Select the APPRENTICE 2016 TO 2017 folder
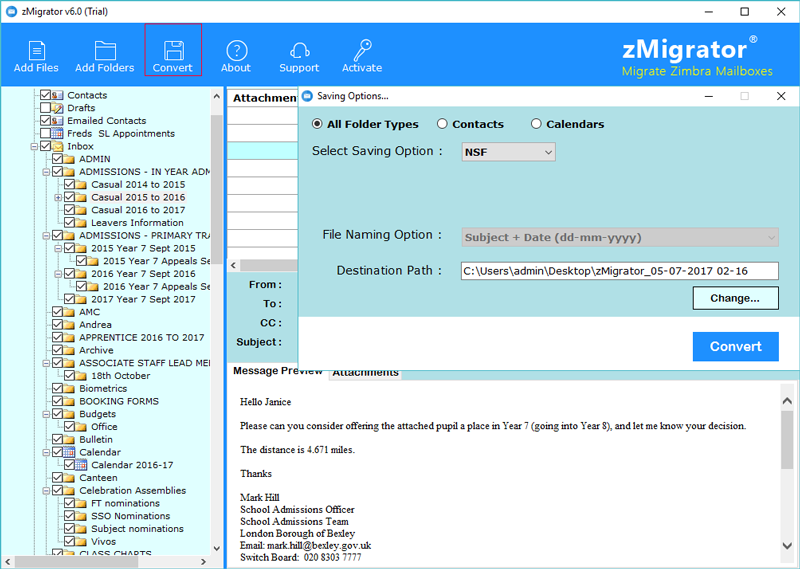This screenshot has width=800, height=569. pos(141,337)
